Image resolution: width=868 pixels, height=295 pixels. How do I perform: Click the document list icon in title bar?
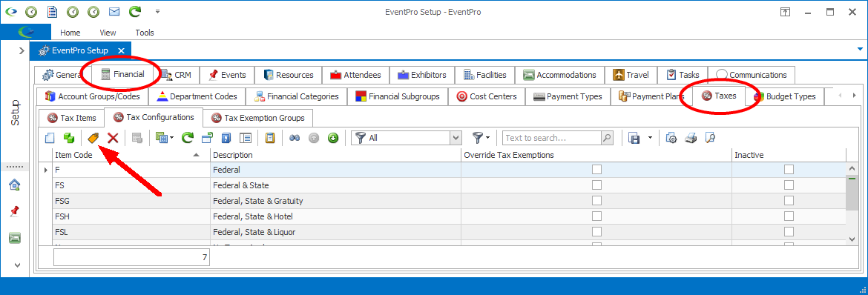click(x=52, y=12)
